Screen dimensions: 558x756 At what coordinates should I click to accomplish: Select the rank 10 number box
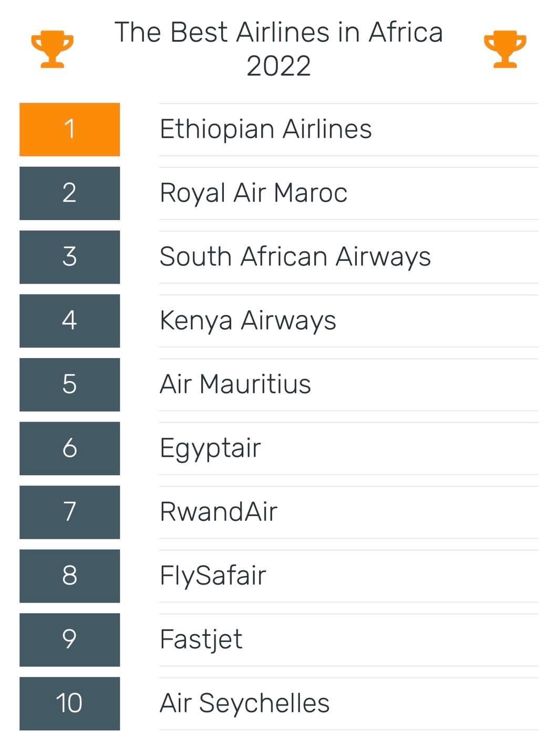(69, 703)
